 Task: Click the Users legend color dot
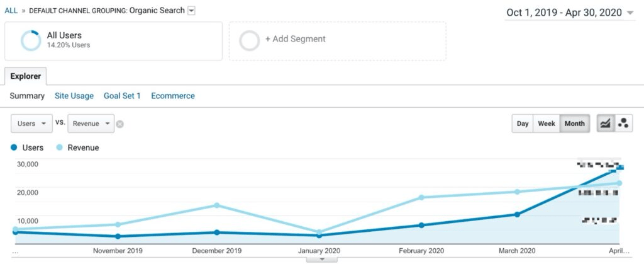point(14,147)
